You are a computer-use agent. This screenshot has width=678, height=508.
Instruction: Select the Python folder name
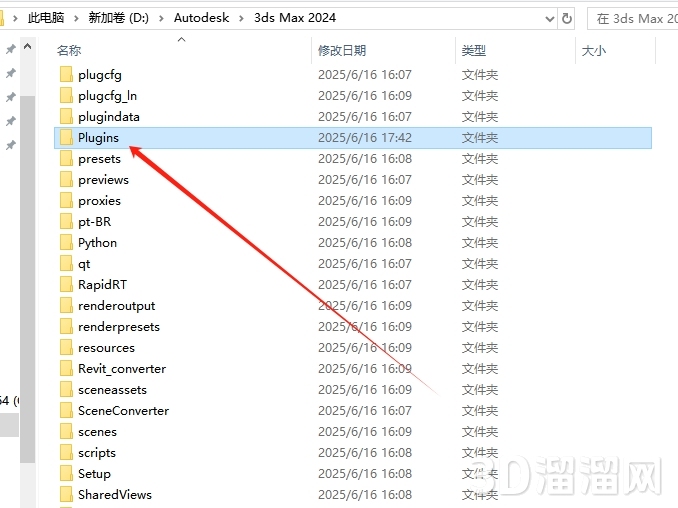pos(97,243)
